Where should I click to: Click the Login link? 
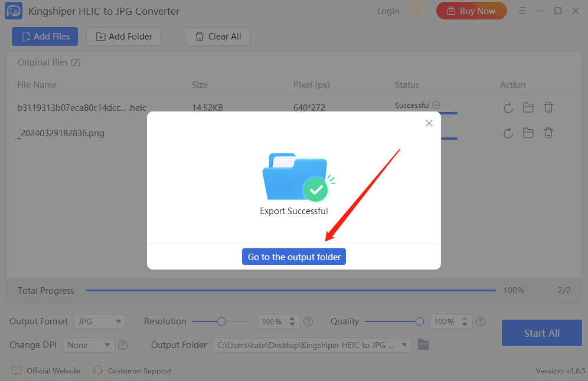[x=388, y=11]
